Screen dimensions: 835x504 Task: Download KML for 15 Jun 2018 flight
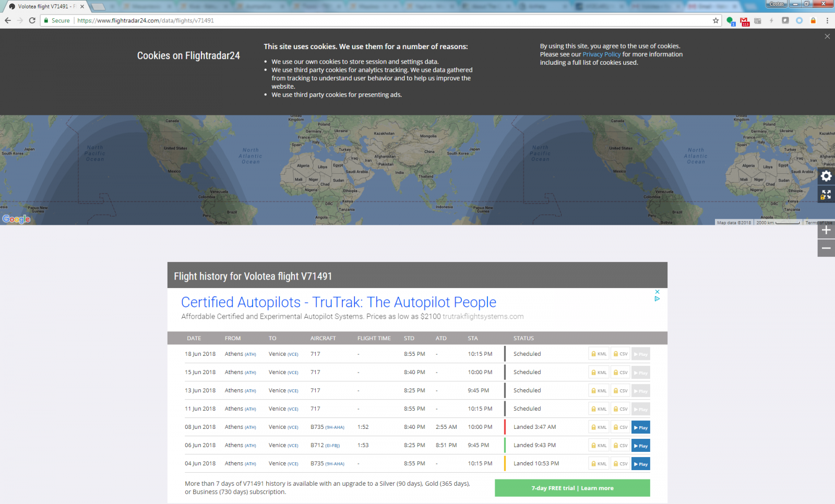click(599, 373)
